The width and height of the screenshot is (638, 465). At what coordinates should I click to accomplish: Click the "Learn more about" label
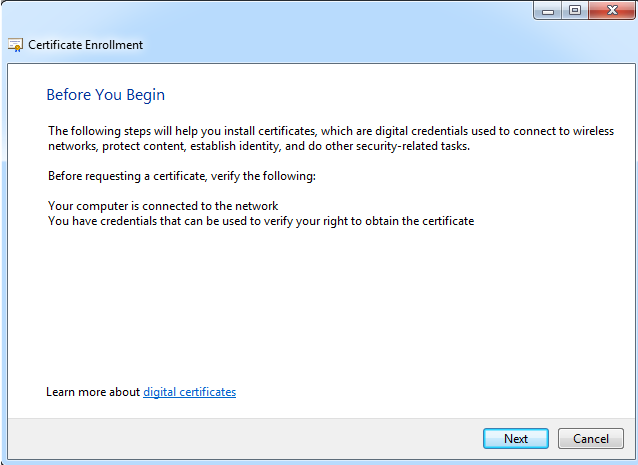93,392
